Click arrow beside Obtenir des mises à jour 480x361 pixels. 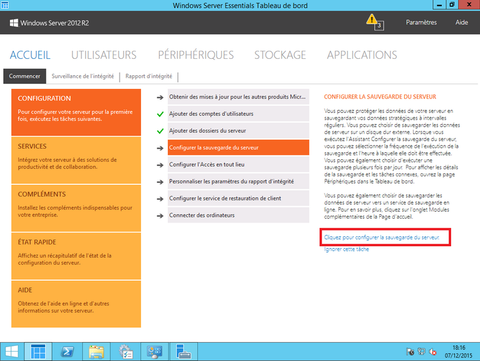pyautogui.click(x=160, y=97)
